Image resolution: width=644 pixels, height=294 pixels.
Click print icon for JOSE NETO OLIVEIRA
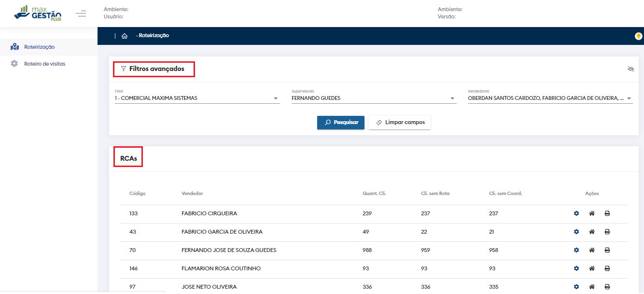pyautogui.click(x=607, y=287)
